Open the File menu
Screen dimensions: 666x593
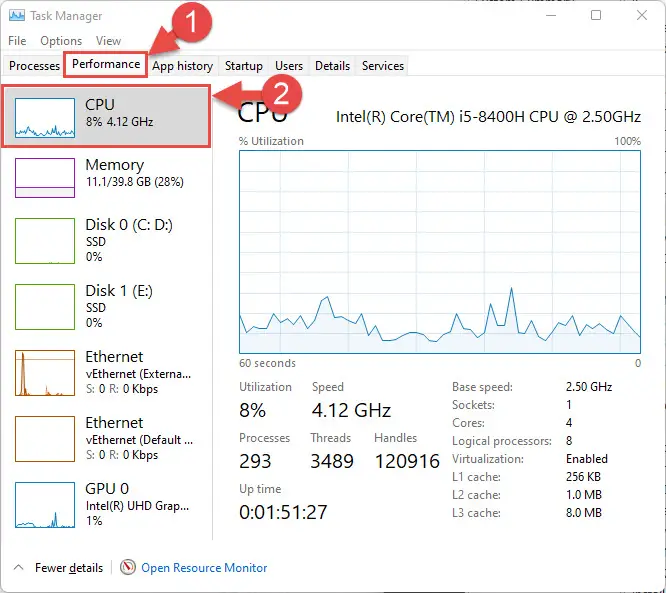pyautogui.click(x=17, y=41)
